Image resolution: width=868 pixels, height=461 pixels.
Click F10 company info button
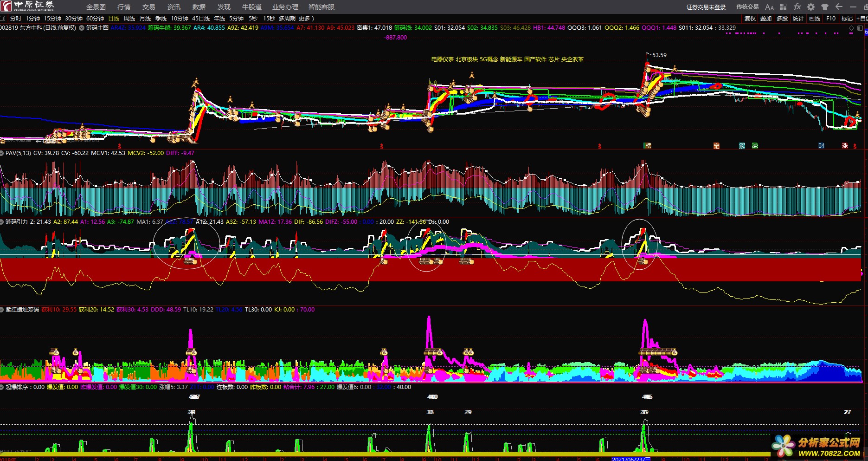coord(831,19)
